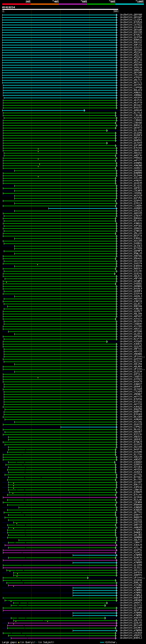Select the UniRef100_B9MLX8 label

coord(131,583)
